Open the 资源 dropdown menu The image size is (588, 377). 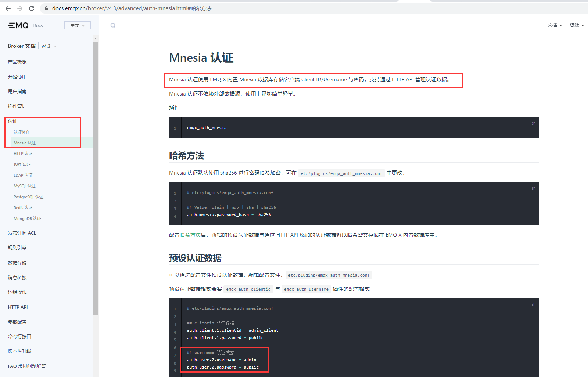pyautogui.click(x=577, y=25)
